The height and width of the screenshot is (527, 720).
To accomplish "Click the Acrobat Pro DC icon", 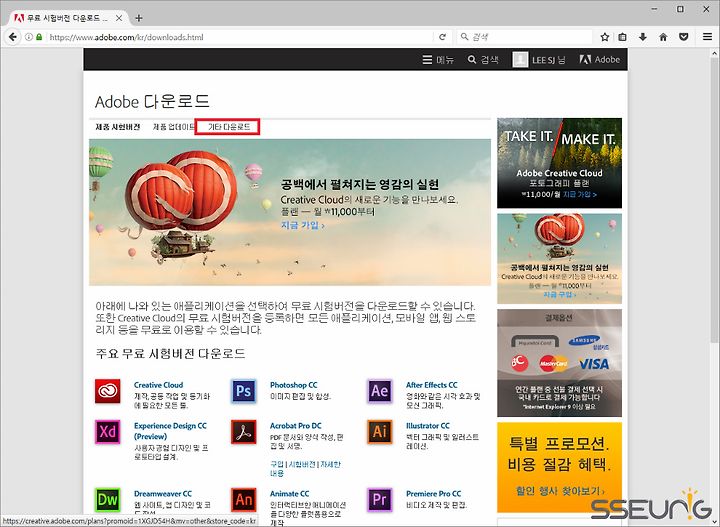I will (243, 432).
